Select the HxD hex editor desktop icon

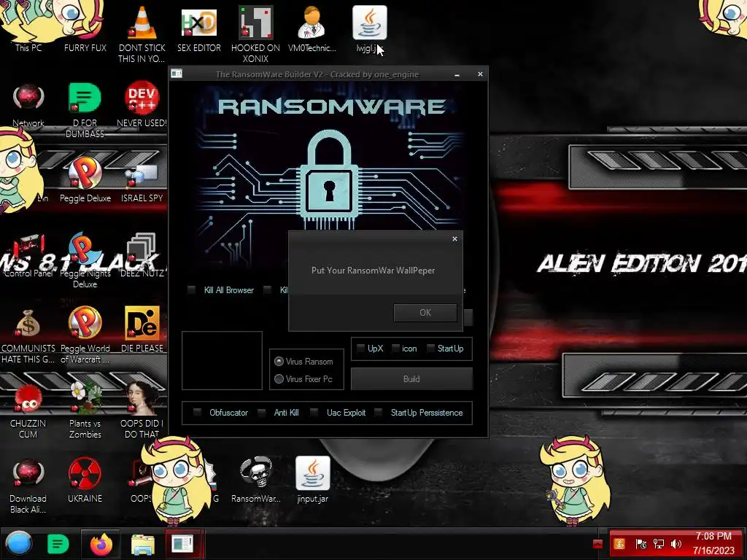coord(199,23)
